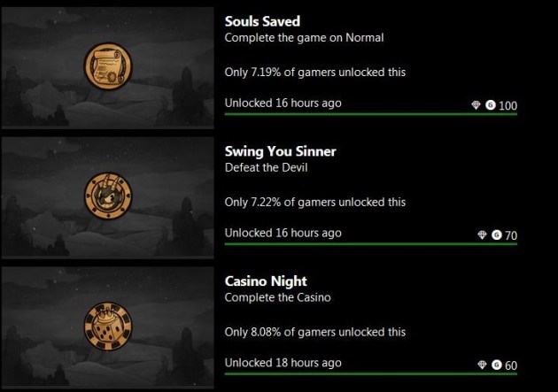The height and width of the screenshot is (392, 558).
Task: Click the "Unlocked 18 hours ago" timestamp
Action: pos(283,363)
